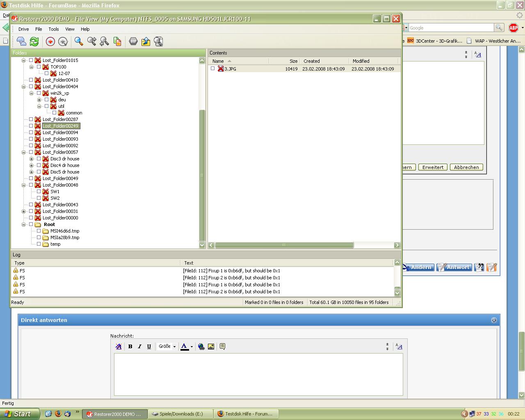This screenshot has height=420, width=525.
Task: Click the Google search input field
Action: (x=451, y=28)
